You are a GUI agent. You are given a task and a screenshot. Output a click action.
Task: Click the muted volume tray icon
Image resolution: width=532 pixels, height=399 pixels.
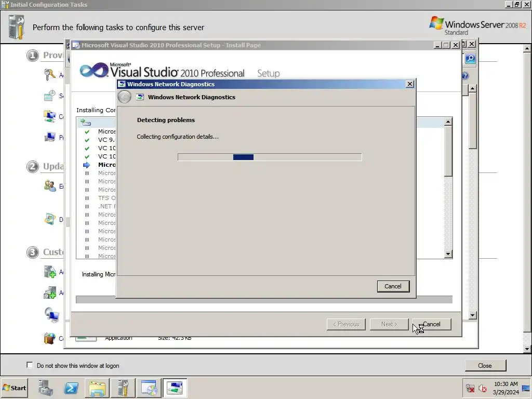[x=482, y=388]
